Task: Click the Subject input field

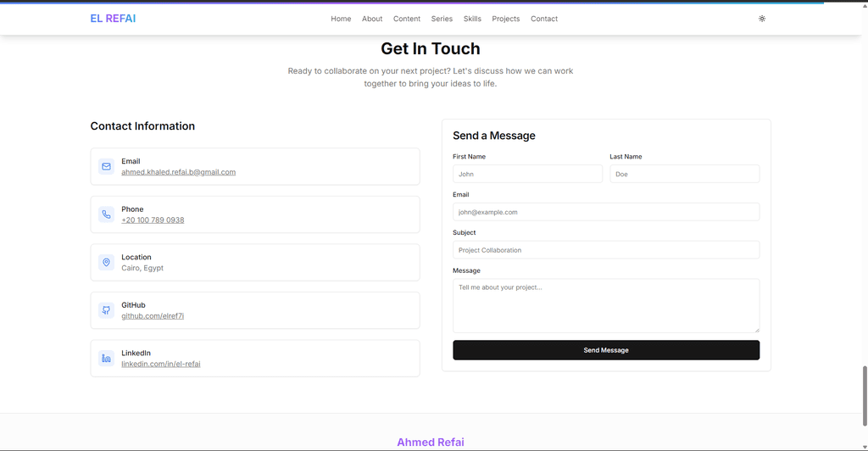Action: 606,250
